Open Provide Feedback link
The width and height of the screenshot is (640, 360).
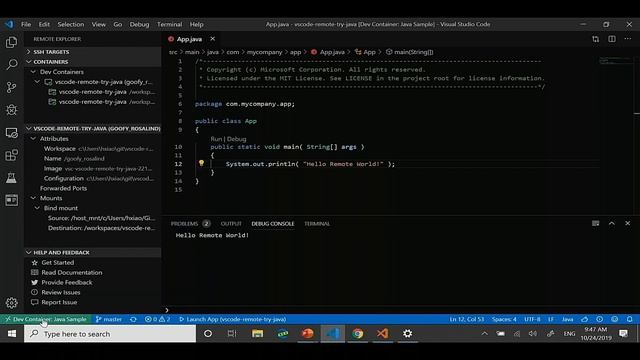(67, 282)
